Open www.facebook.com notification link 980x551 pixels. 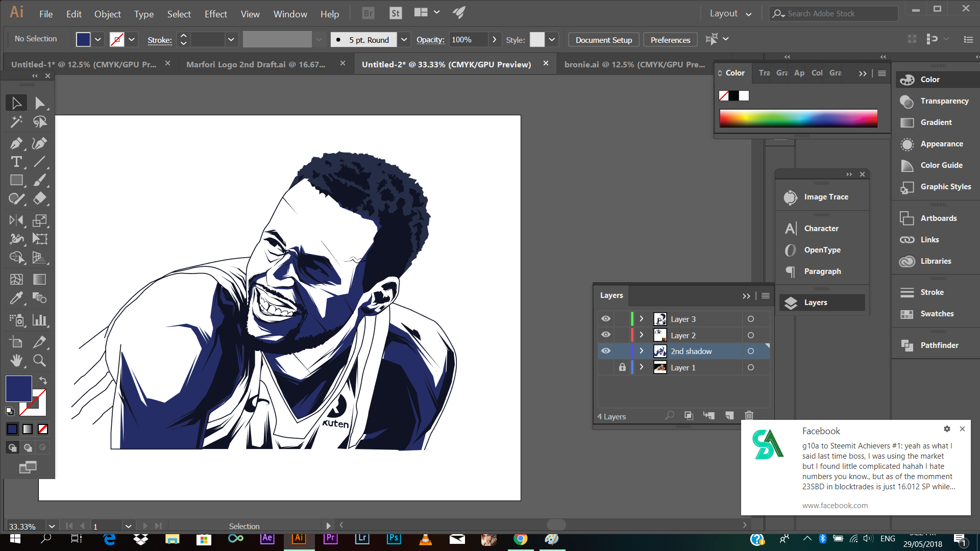835,506
